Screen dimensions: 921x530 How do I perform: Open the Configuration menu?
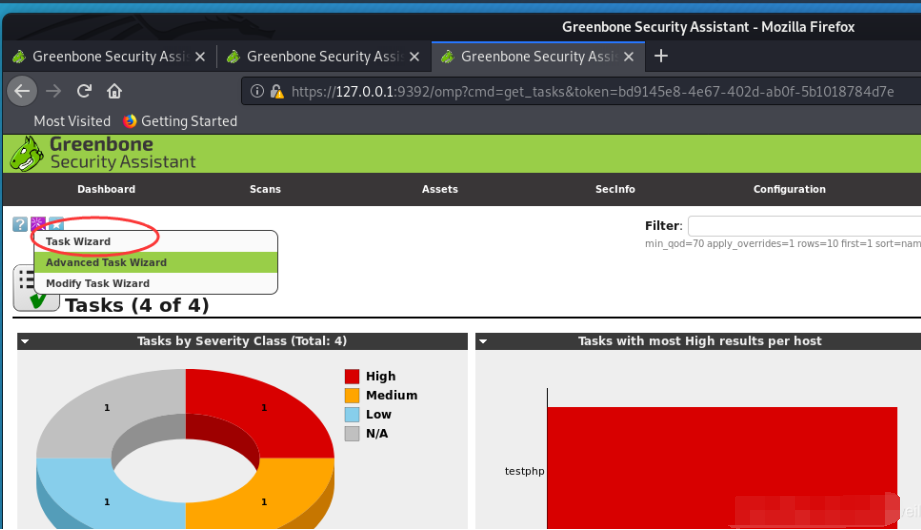point(789,189)
